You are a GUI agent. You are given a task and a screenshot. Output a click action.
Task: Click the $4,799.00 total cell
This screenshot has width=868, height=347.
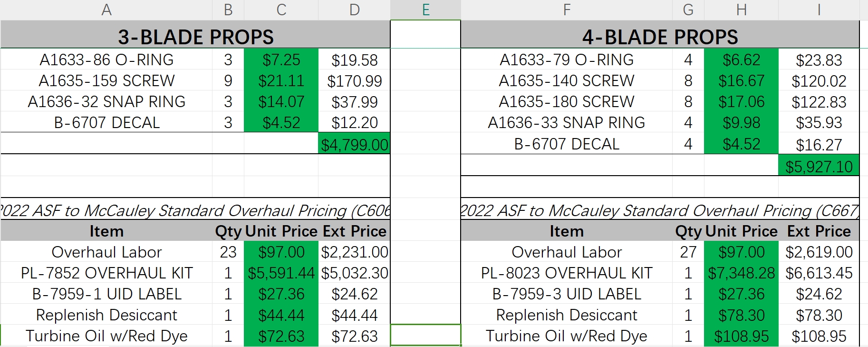tap(354, 144)
